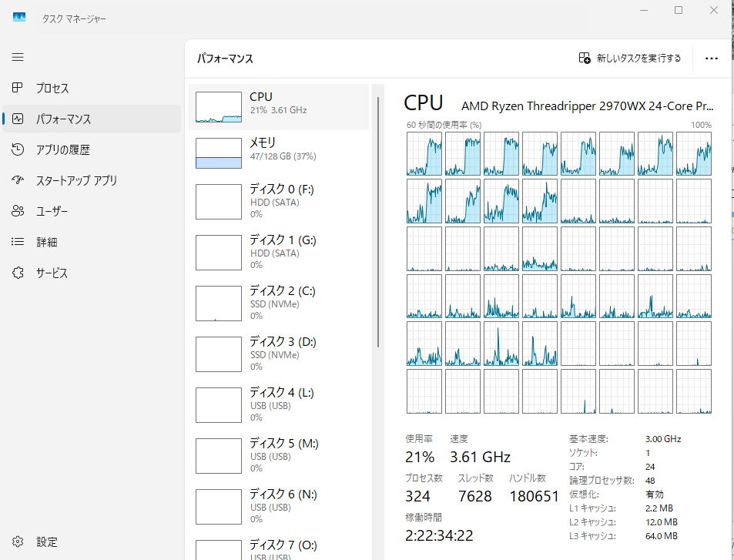
Task: Click the スタートアップ アプリ icon
Action: (x=18, y=181)
